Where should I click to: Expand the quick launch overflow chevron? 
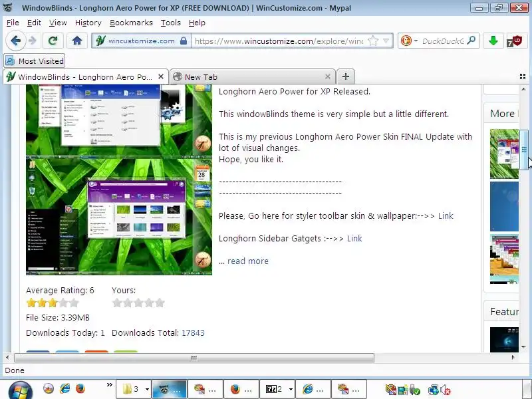[109, 385]
